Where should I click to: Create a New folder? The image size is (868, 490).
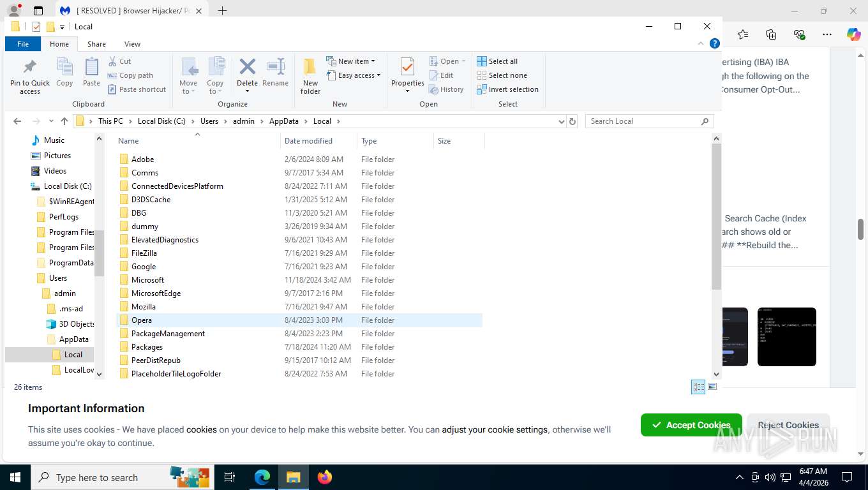pos(310,77)
